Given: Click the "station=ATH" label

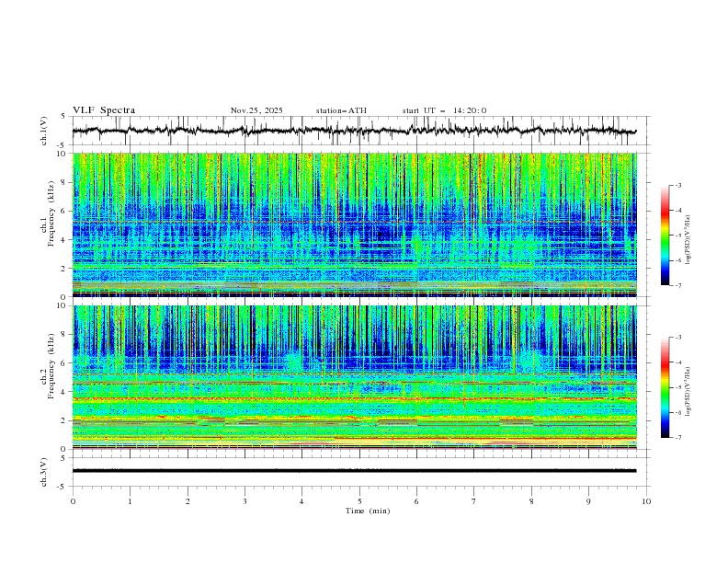Looking at the screenshot, I should click(341, 110).
